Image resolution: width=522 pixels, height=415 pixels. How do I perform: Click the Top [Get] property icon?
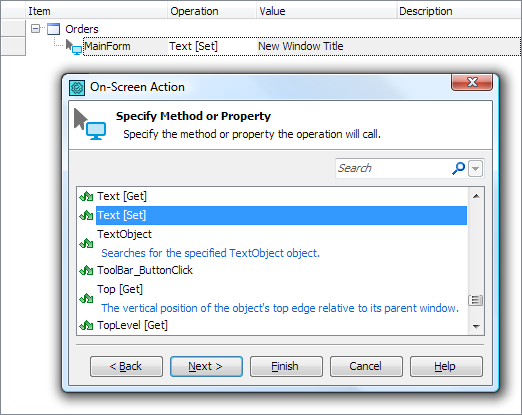(x=86, y=298)
